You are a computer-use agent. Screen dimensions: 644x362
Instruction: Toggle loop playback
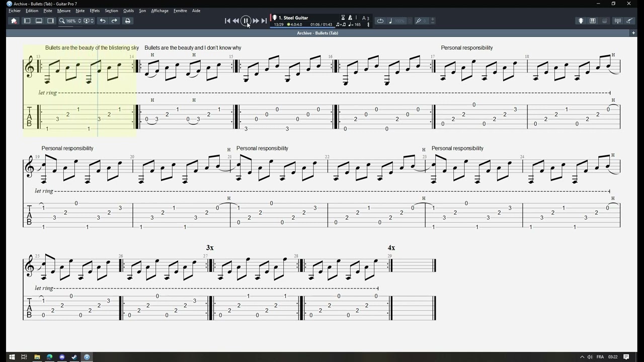pyautogui.click(x=380, y=21)
